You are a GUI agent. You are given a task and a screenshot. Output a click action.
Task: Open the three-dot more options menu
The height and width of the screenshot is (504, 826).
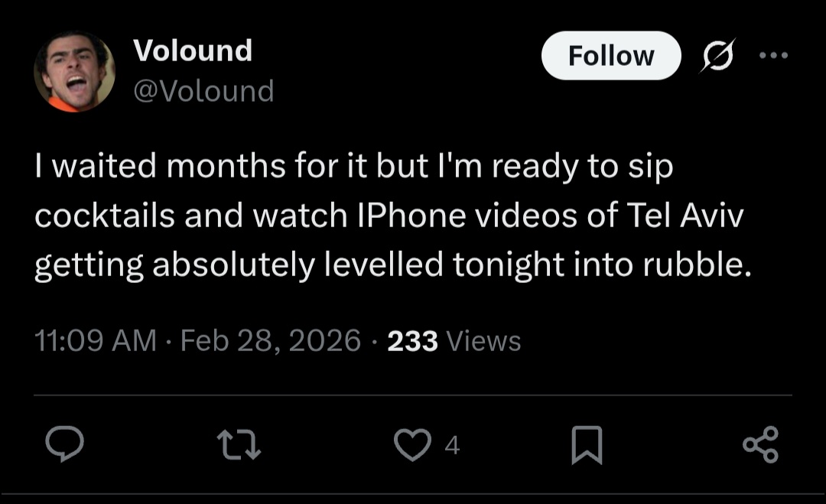coord(772,56)
